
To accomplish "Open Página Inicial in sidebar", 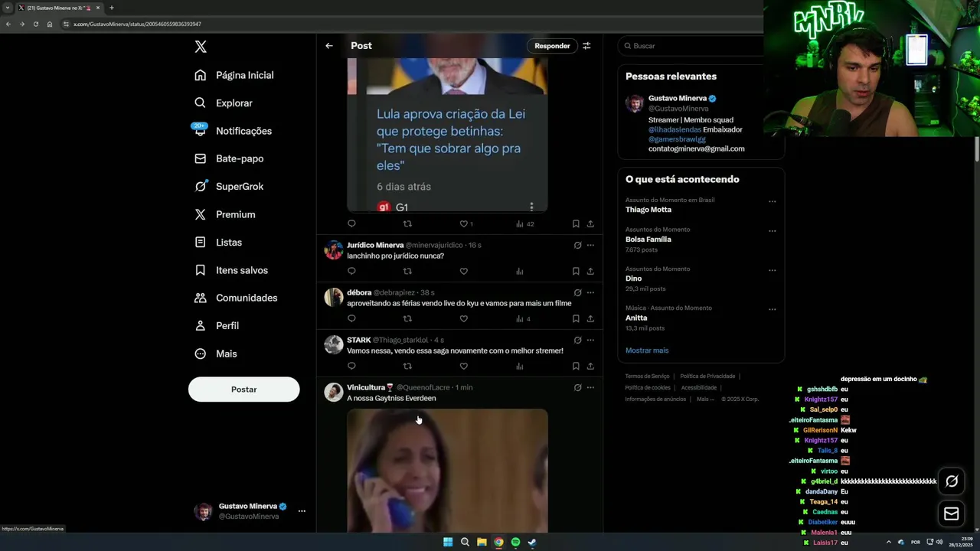I will pyautogui.click(x=234, y=75).
